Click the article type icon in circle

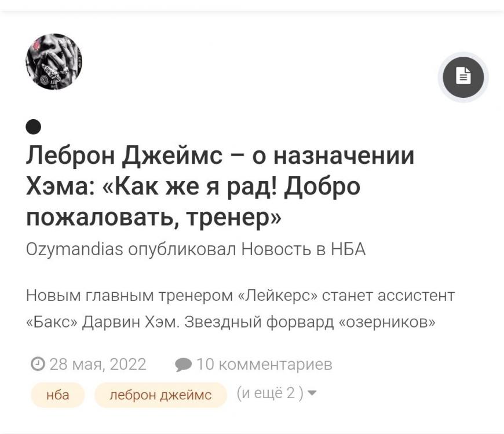coord(463,77)
